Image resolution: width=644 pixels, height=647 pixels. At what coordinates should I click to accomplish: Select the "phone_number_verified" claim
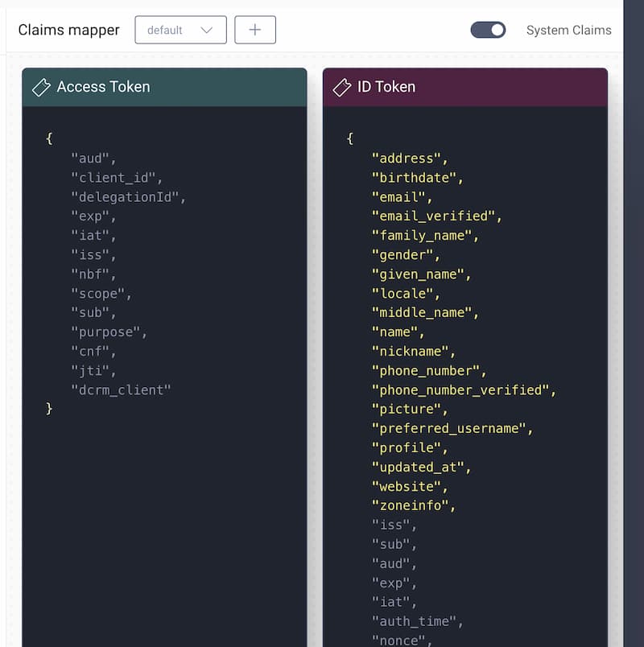(462, 389)
